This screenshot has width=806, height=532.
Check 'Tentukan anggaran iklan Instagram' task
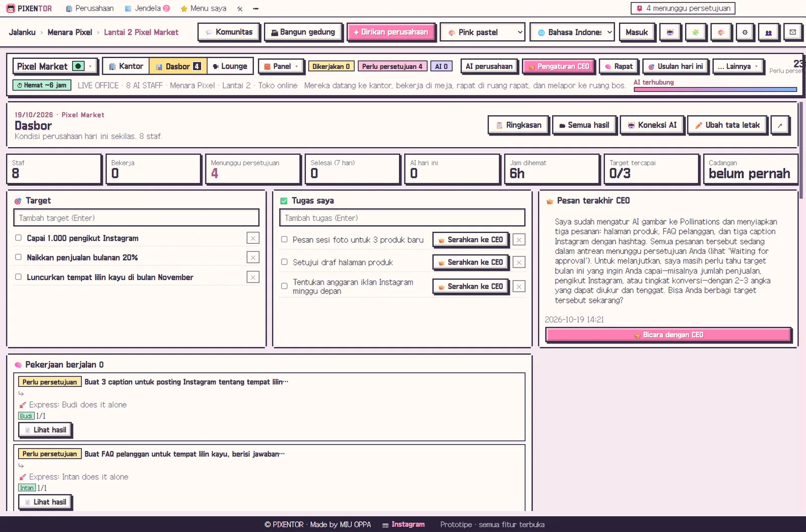tap(284, 286)
